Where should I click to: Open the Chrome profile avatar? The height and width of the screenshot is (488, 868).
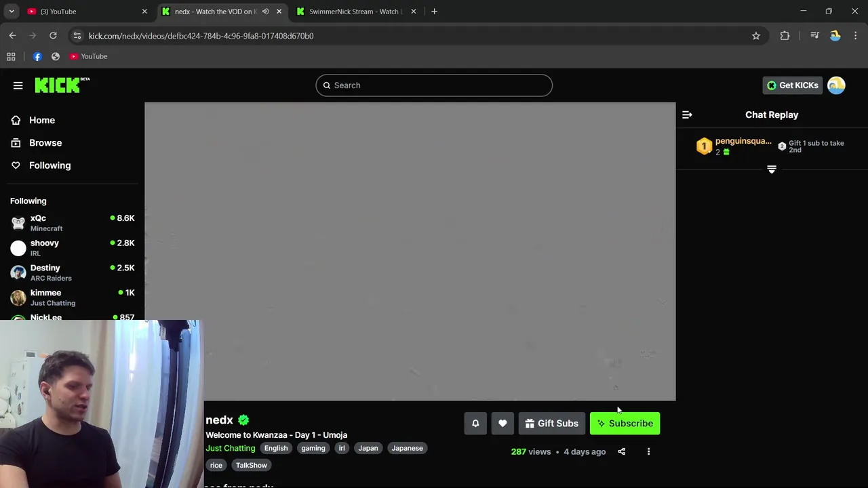835,36
